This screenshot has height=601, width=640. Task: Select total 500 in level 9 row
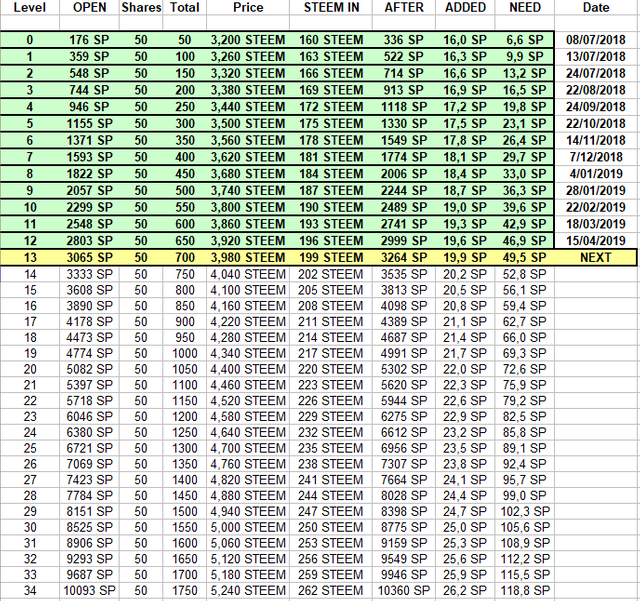click(x=184, y=191)
